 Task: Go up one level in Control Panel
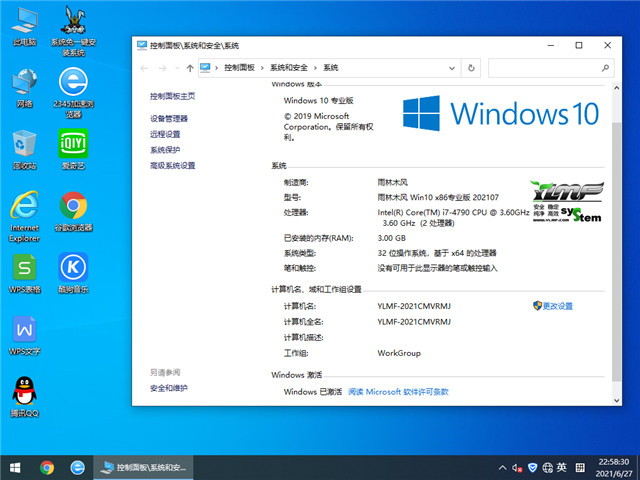tap(190, 68)
